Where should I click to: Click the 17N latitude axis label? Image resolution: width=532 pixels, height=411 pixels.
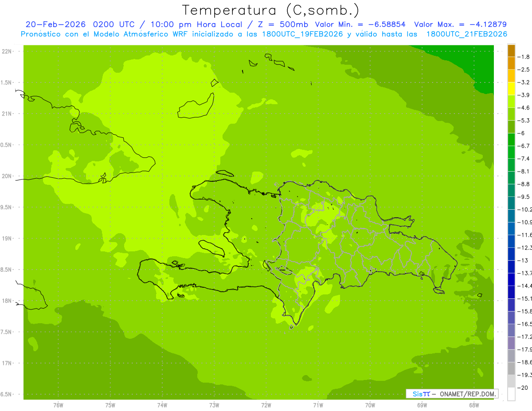(7, 363)
